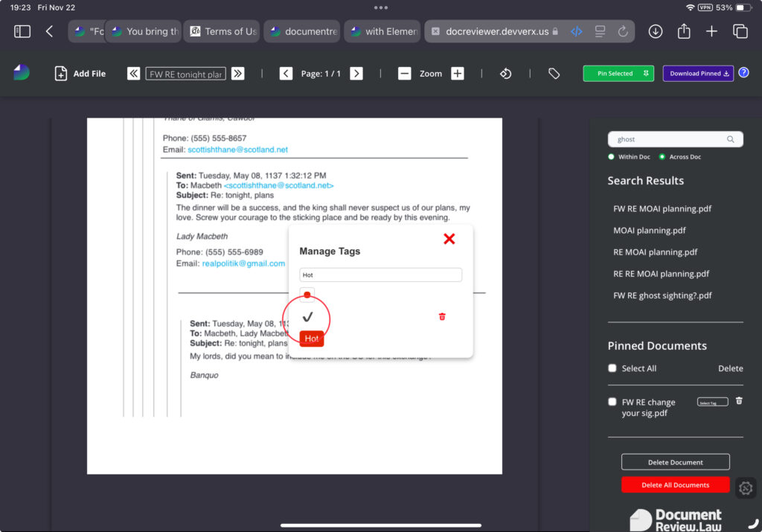This screenshot has height=532, width=762.
Task: Open the tag manager icon in toolbar
Action: 554,74
